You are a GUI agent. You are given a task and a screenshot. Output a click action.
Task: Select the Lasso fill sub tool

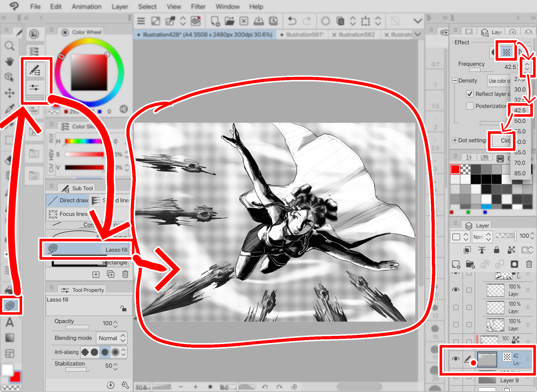click(x=87, y=249)
